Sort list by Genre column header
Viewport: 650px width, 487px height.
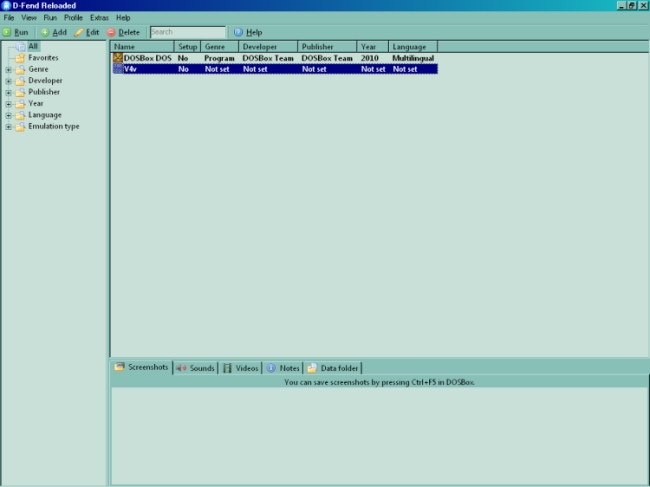click(x=220, y=46)
